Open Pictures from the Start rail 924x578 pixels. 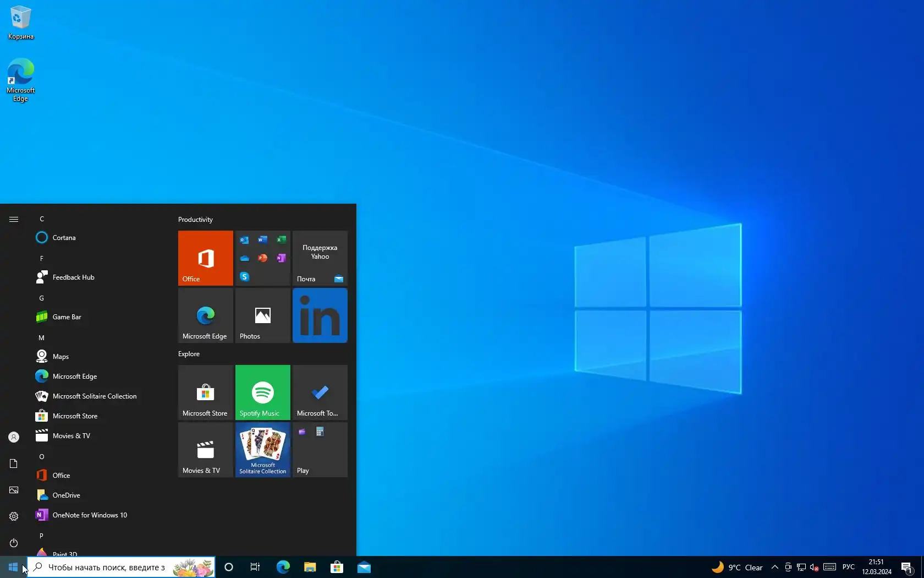point(14,490)
